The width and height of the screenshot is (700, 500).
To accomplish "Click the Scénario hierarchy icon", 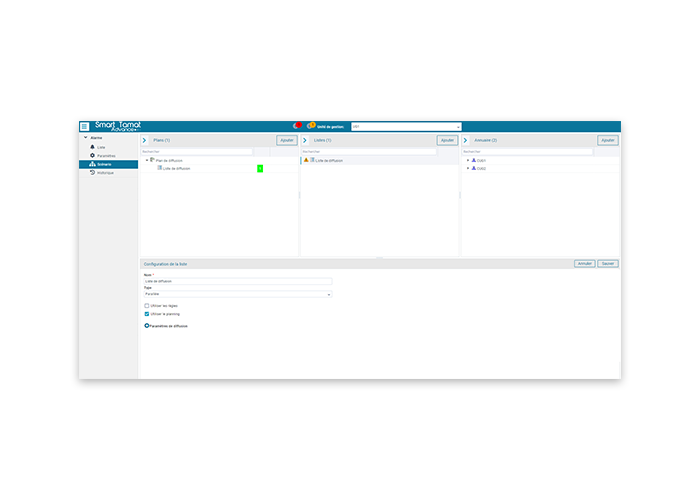I will click(92, 164).
